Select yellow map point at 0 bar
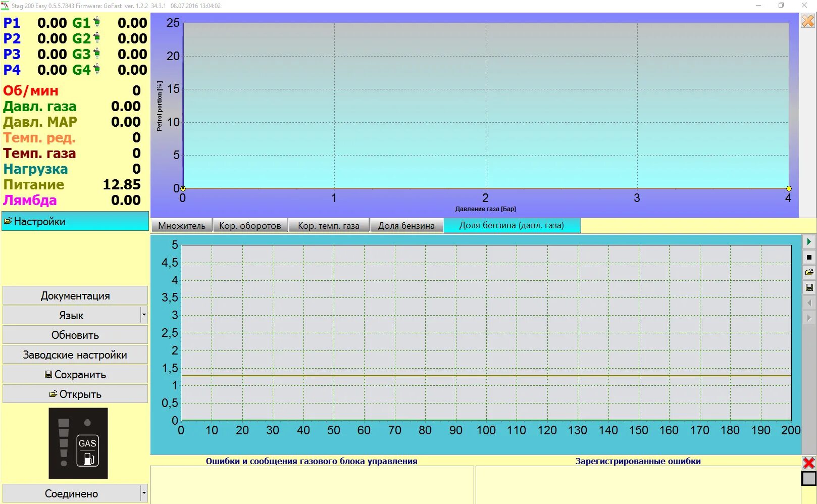Image resolution: width=817 pixels, height=504 pixels. click(183, 188)
